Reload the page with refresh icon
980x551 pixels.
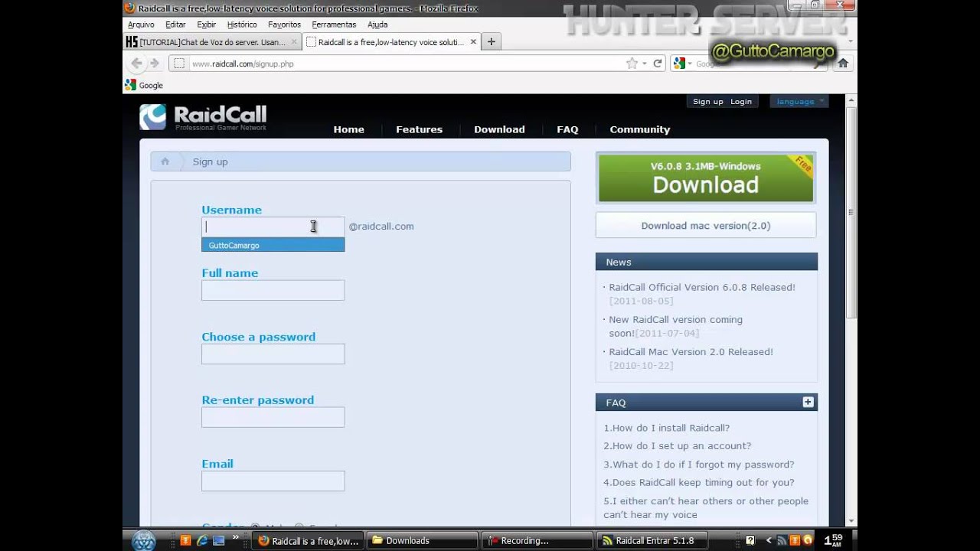[657, 64]
